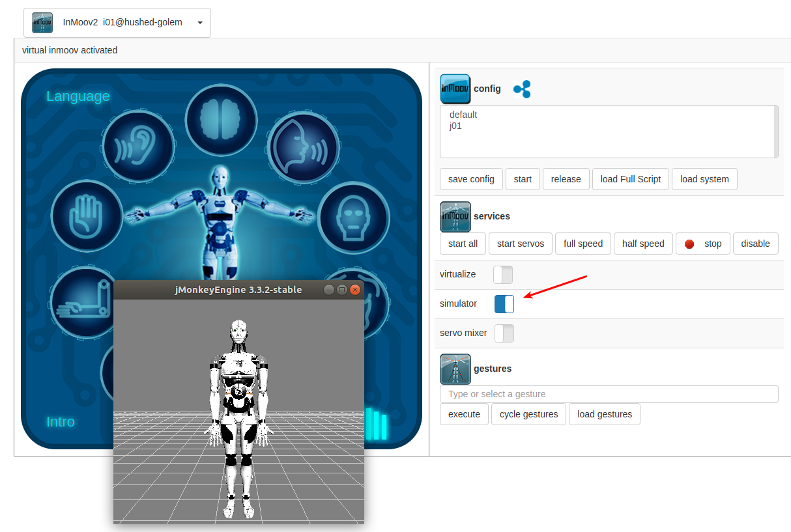Click the red stop button

[x=703, y=244]
